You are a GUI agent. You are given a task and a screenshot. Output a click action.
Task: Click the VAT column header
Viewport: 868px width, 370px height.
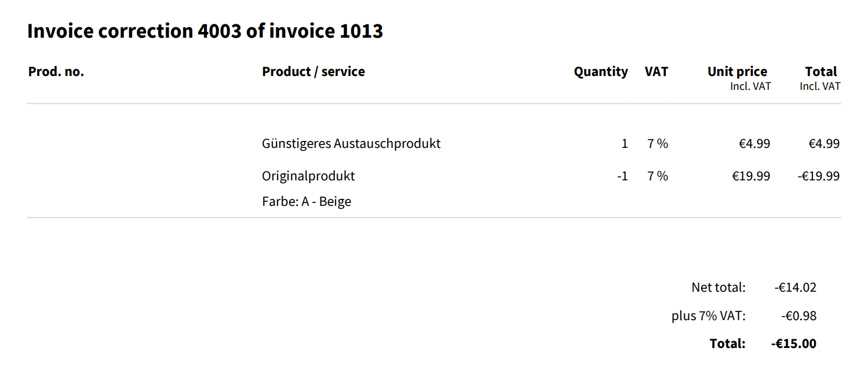pyautogui.click(x=657, y=72)
